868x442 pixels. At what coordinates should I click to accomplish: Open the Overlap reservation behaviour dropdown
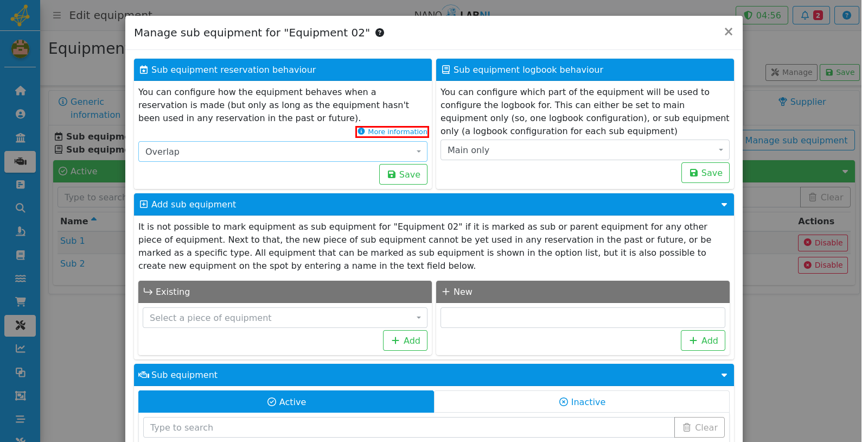[x=283, y=151]
